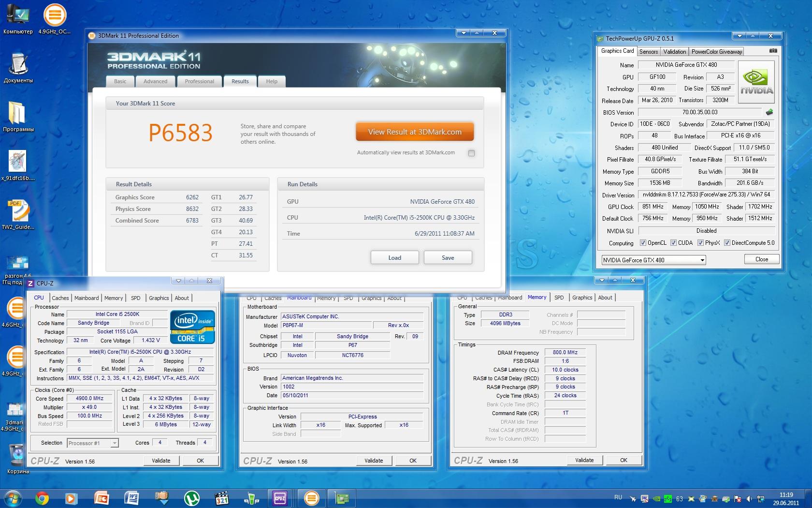Launch Google Chrome from taskbar

[42, 498]
